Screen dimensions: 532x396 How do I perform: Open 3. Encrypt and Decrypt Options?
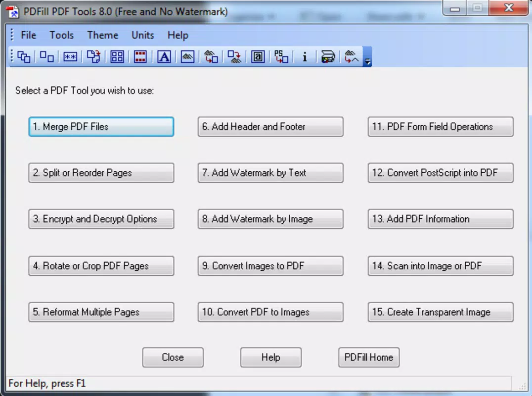pos(101,219)
